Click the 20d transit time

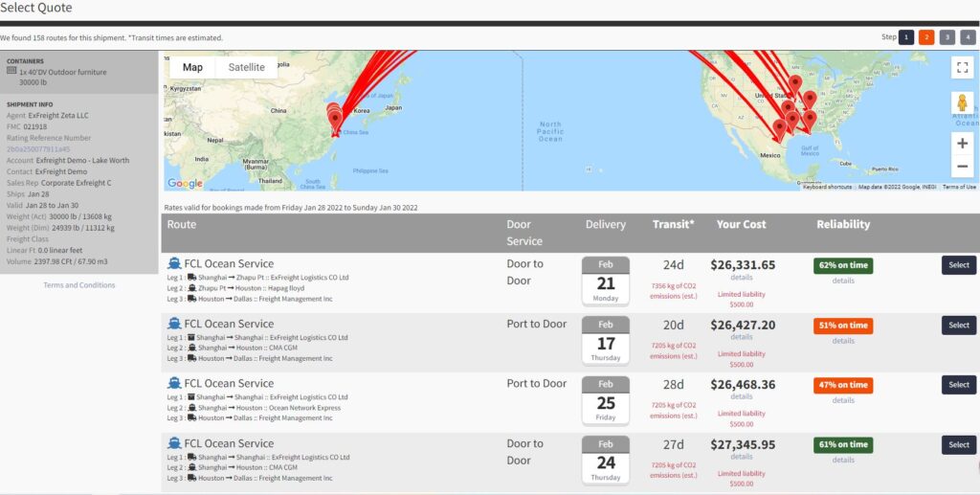coord(673,325)
